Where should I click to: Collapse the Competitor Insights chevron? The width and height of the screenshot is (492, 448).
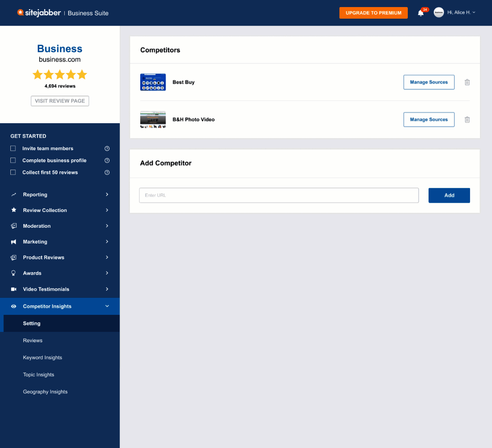coord(107,306)
